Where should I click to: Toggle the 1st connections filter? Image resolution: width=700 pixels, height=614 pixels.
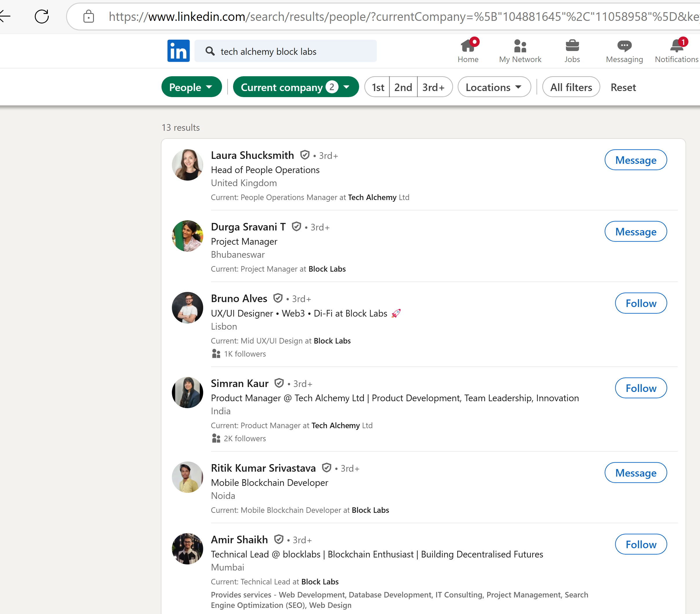tap(377, 87)
